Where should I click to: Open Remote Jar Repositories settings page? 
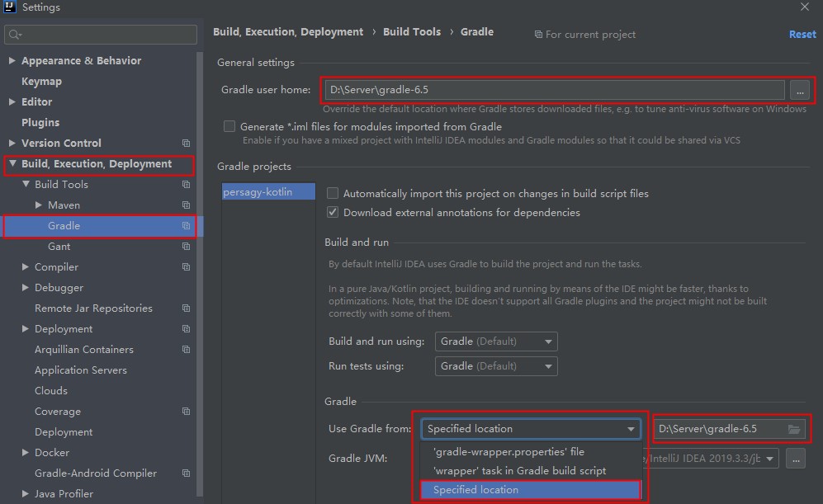[93, 309]
